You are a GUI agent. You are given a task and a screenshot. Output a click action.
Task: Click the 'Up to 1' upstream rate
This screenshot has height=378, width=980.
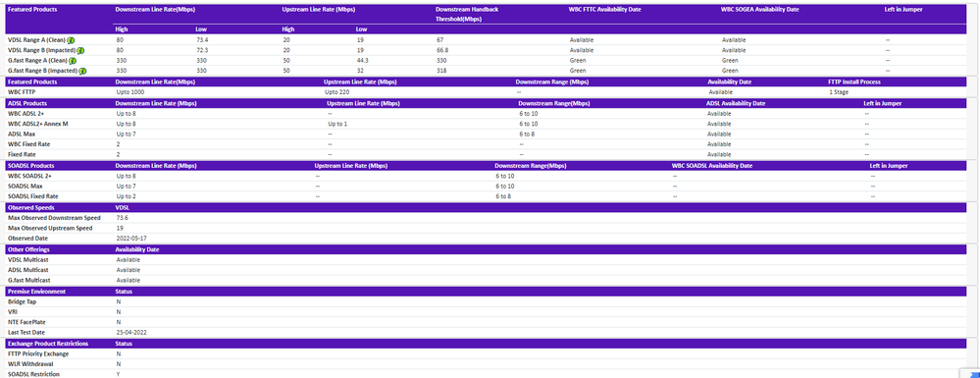tap(336, 124)
